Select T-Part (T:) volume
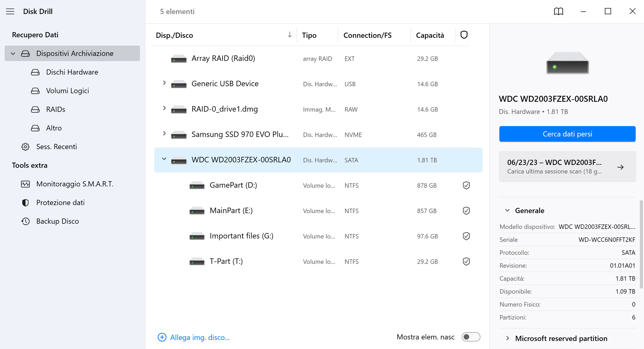 pyautogui.click(x=318, y=261)
